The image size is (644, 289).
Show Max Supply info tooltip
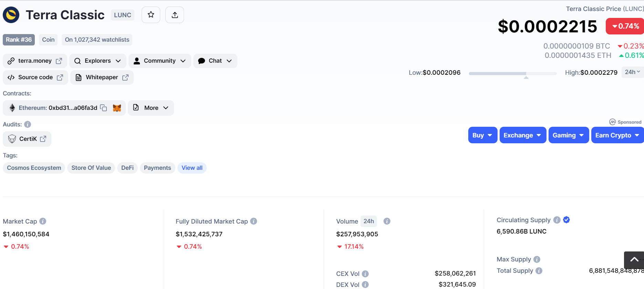coord(537,259)
